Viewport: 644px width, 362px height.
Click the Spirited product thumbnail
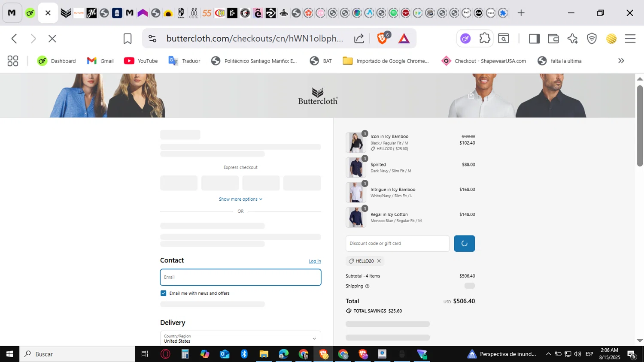(x=355, y=167)
